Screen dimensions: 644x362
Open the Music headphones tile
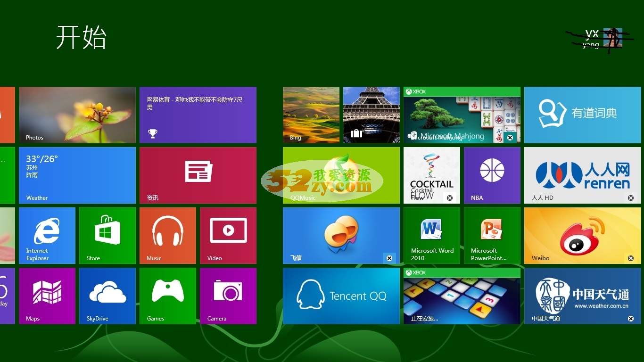coord(168,236)
